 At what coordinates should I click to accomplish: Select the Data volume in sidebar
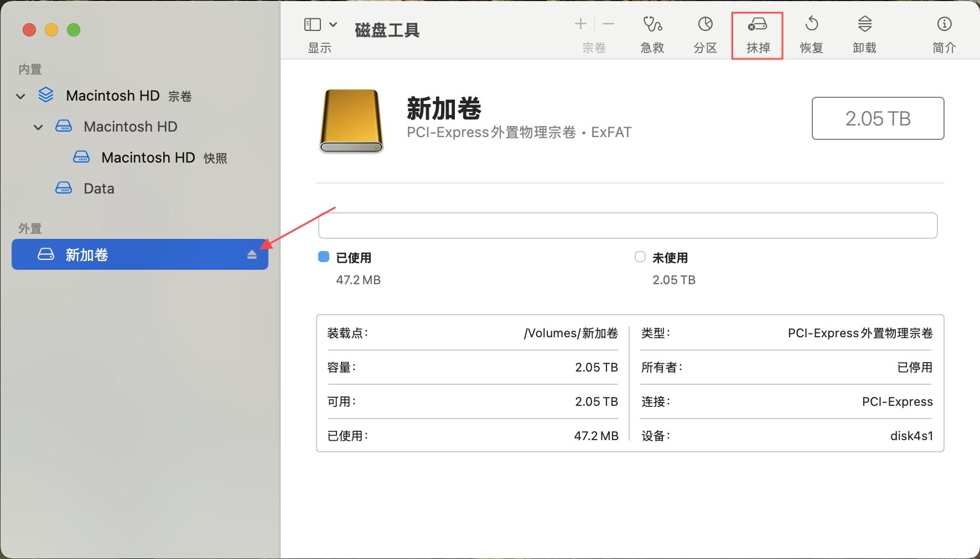pyautogui.click(x=98, y=188)
